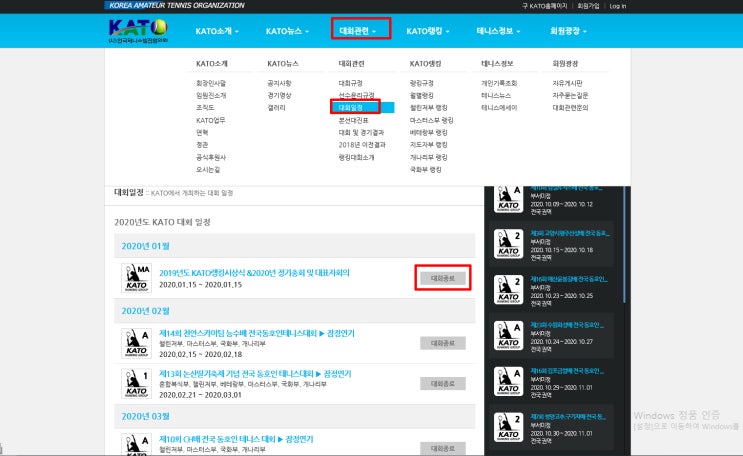Open 본선대진표 menu entry
The height and width of the screenshot is (456, 743).
click(x=353, y=120)
